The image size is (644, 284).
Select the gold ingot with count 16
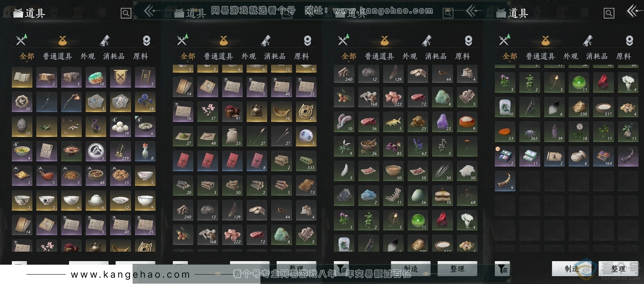(x=282, y=112)
